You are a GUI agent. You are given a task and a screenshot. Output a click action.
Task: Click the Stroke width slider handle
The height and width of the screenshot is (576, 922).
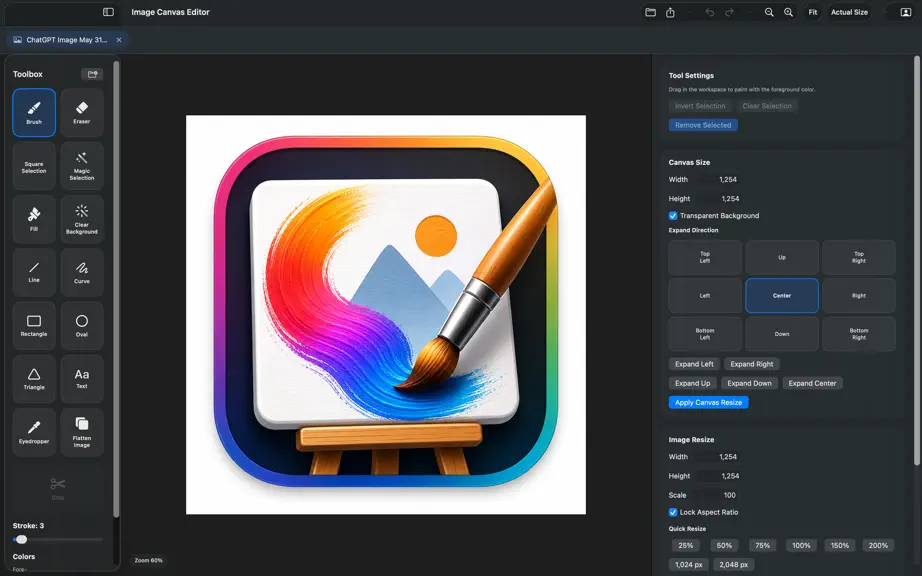pos(21,540)
